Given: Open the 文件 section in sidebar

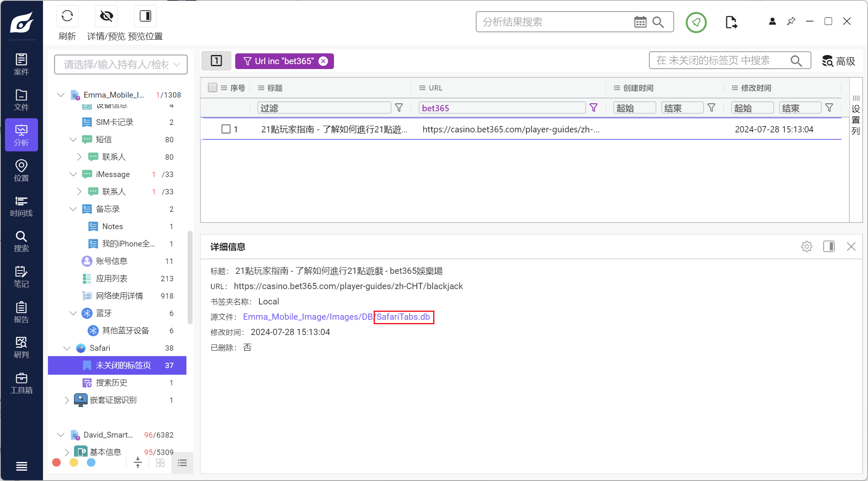Looking at the screenshot, I should [x=21, y=100].
